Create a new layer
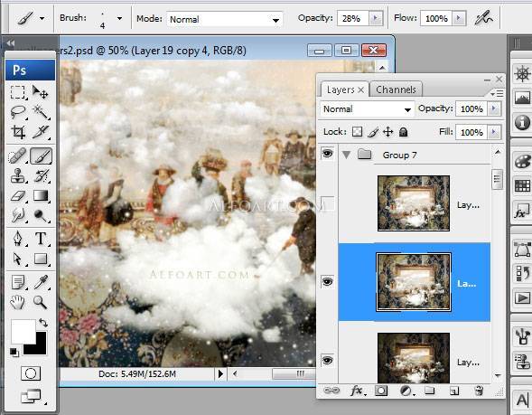Image resolution: width=532 pixels, height=415 pixels. pyautogui.click(x=454, y=391)
